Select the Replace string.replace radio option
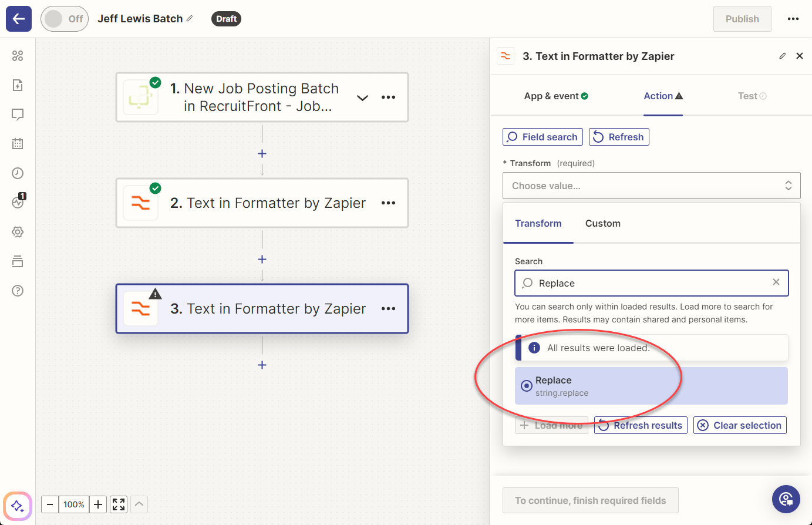 tap(651, 386)
